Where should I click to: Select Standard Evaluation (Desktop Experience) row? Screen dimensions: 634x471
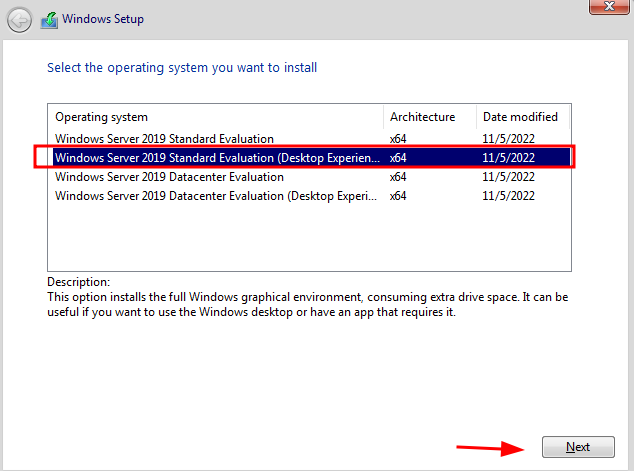tap(309, 158)
